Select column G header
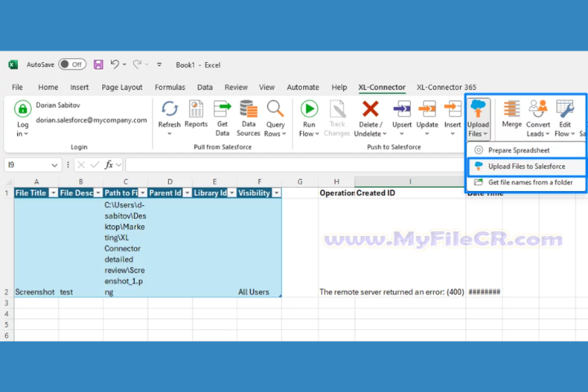 pos(300,181)
